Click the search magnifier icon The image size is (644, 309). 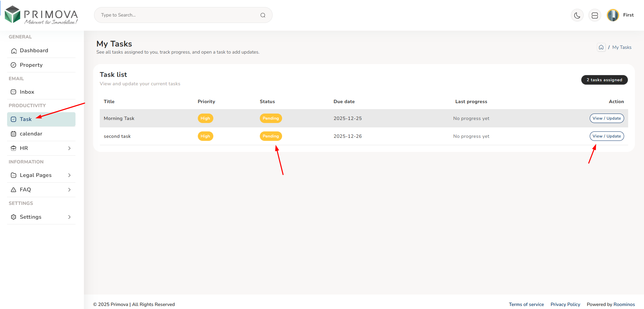tap(263, 15)
